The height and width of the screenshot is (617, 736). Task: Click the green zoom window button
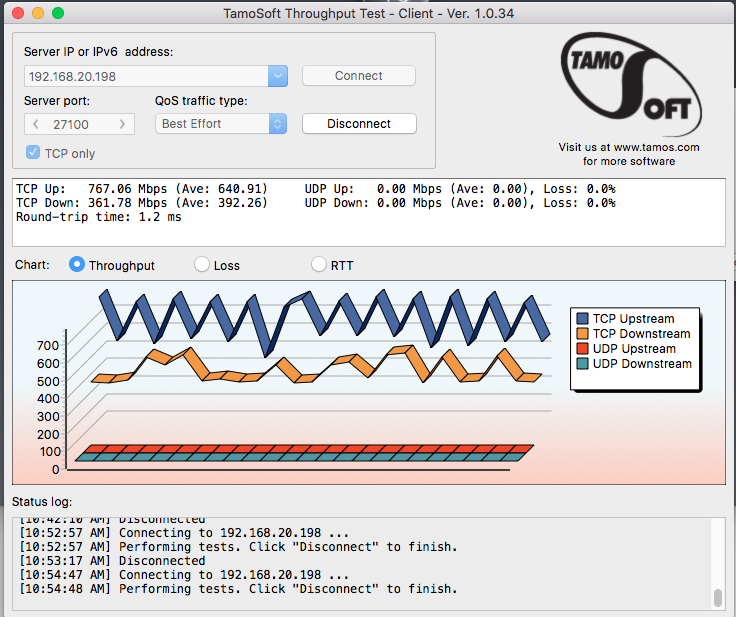pos(58,13)
